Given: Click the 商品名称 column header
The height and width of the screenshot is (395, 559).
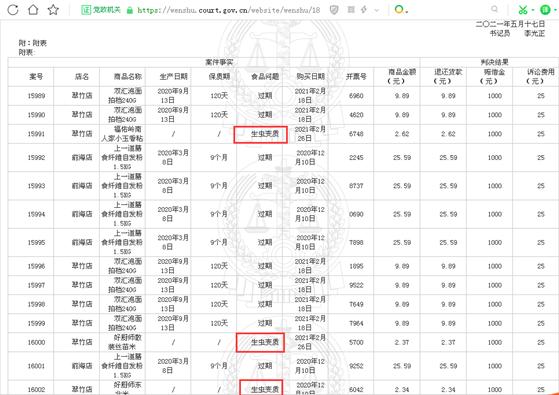Looking at the screenshot, I should [x=128, y=76].
